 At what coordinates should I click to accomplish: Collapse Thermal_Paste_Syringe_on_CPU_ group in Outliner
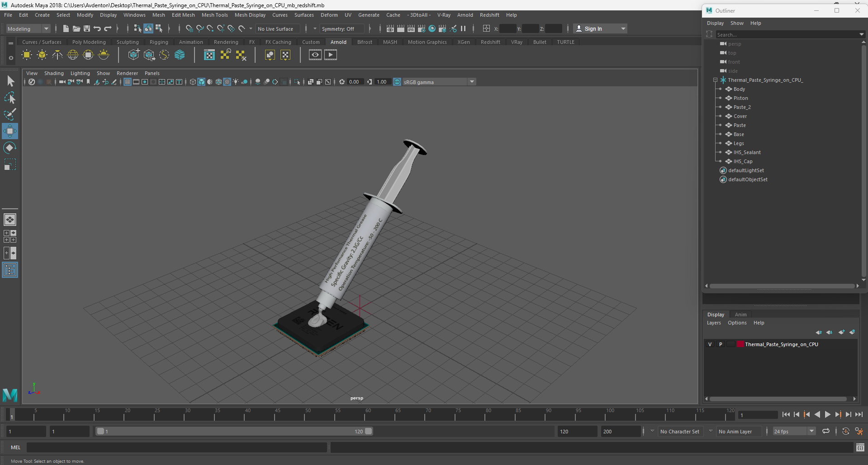pyautogui.click(x=715, y=80)
